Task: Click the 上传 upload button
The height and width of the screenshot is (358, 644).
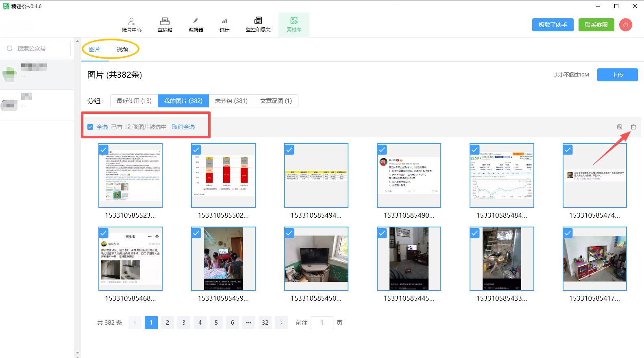Action: click(x=617, y=75)
